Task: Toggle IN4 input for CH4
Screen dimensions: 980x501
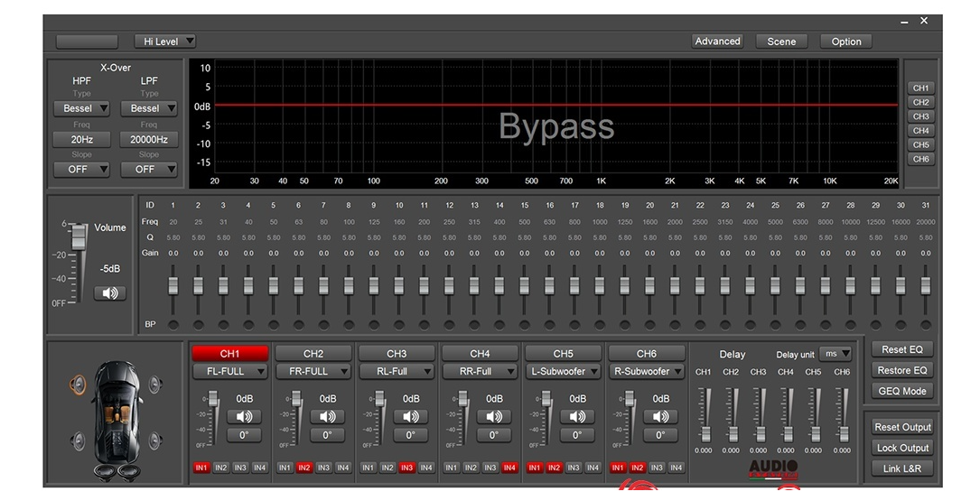Action: pos(509,468)
